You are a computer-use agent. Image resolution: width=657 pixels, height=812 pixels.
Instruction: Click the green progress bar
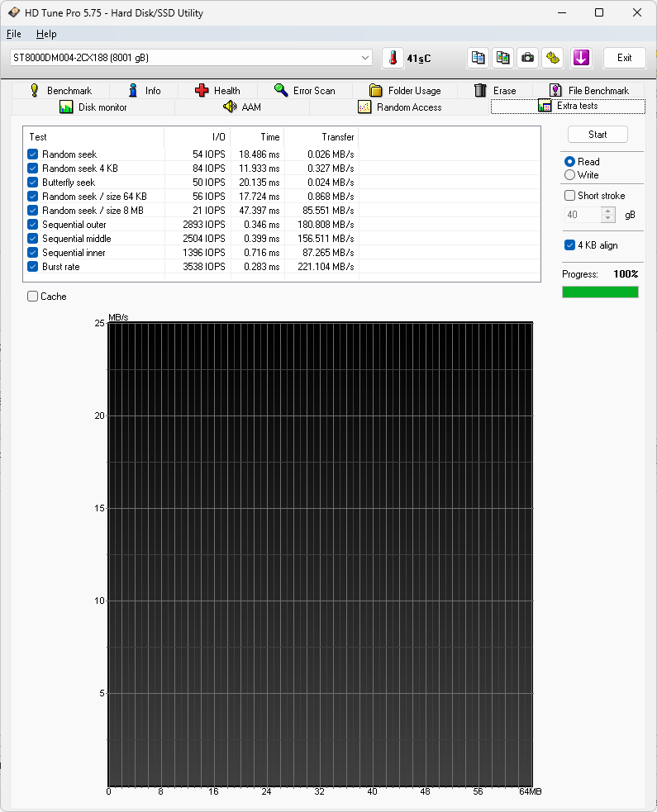click(600, 292)
